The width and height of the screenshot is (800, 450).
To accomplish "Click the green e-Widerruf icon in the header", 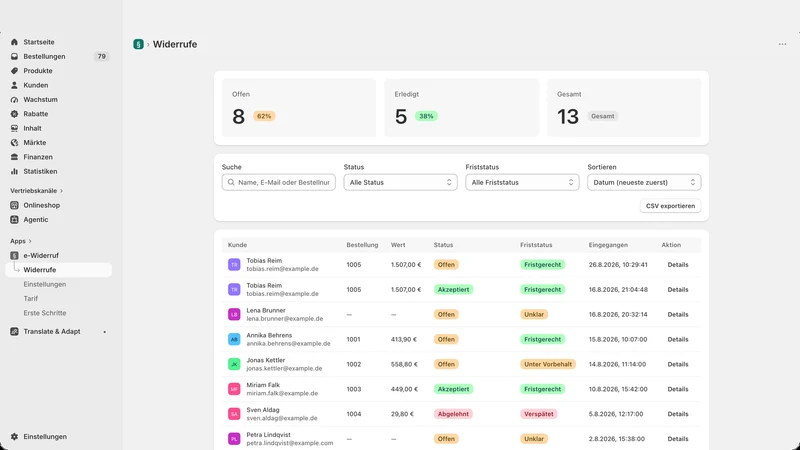I will (138, 44).
